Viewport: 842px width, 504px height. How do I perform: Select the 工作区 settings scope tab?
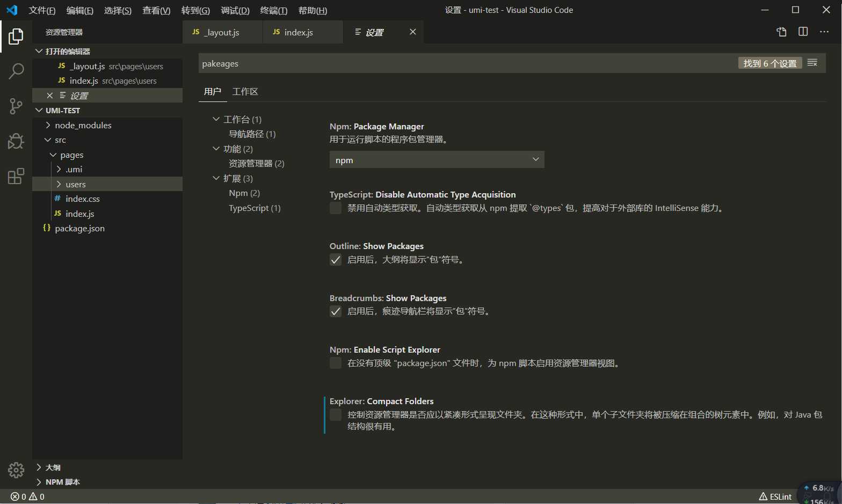[245, 92]
